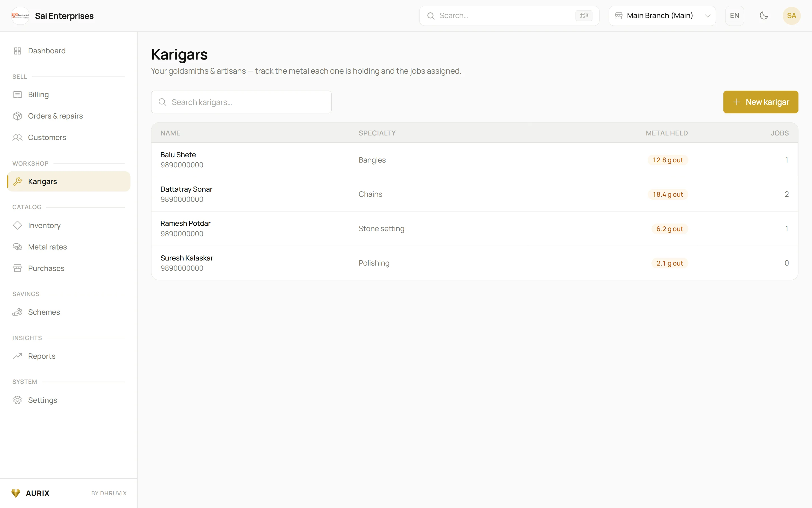Expand the Main Branch (Main) dropdown

662,16
